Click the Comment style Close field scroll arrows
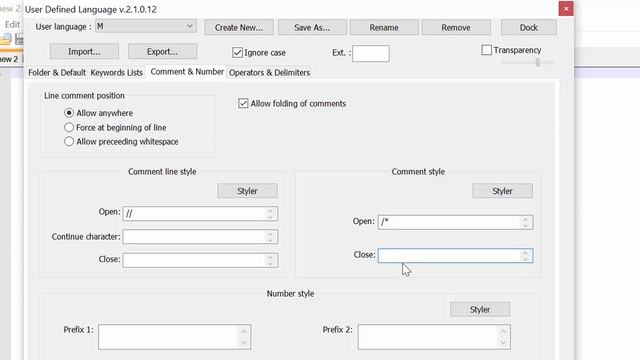Viewport: 640px width, 360px height. pyautogui.click(x=525, y=256)
